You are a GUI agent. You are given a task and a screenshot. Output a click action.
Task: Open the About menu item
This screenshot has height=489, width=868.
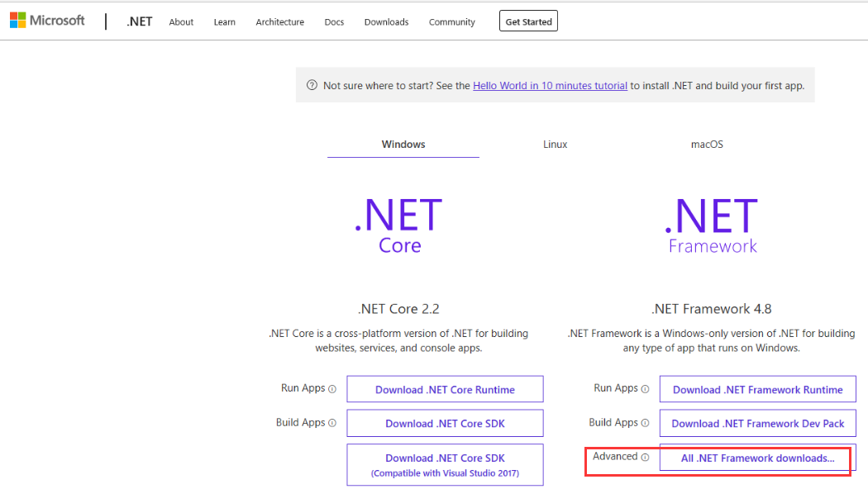coord(181,22)
